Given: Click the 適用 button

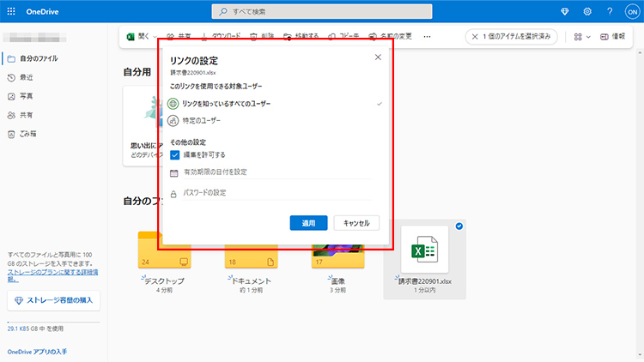Looking at the screenshot, I should click(308, 223).
